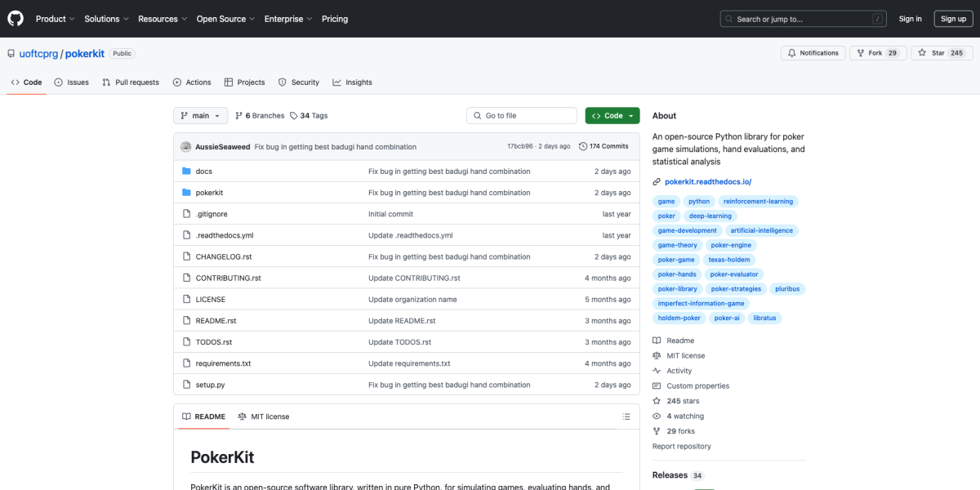The width and height of the screenshot is (980, 490).
Task: Click the README outline list icon
Action: [626, 416]
